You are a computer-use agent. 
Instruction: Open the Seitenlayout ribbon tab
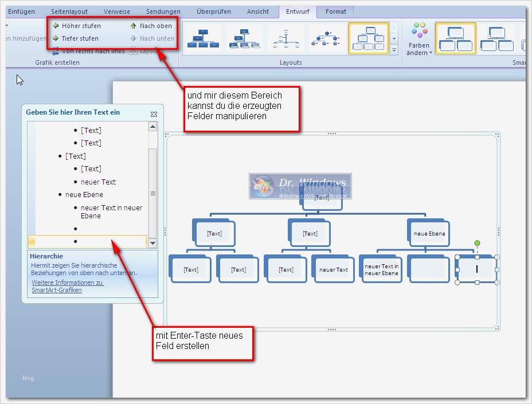tap(69, 11)
